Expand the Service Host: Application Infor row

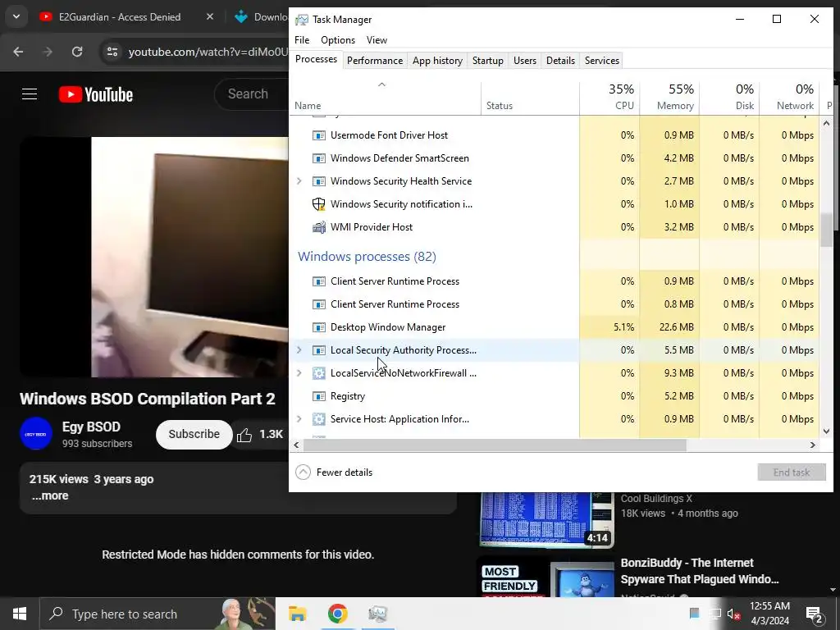pyautogui.click(x=299, y=419)
